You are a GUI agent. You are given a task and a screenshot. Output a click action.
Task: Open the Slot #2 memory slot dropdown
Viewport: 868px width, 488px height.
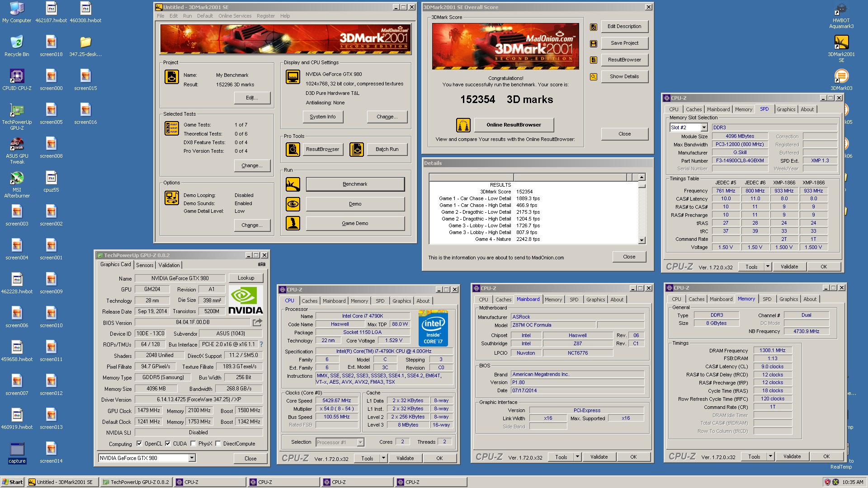coord(703,128)
